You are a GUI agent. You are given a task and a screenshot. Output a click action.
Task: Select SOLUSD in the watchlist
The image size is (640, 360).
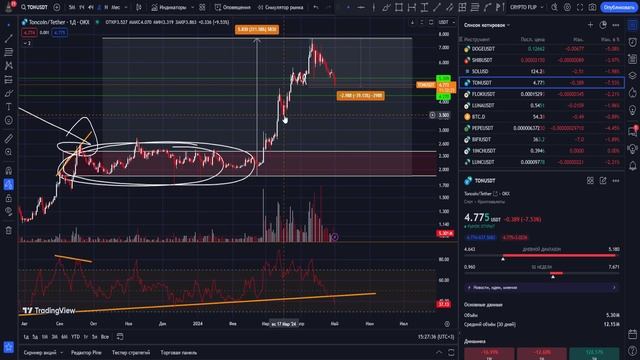pyautogui.click(x=542, y=71)
